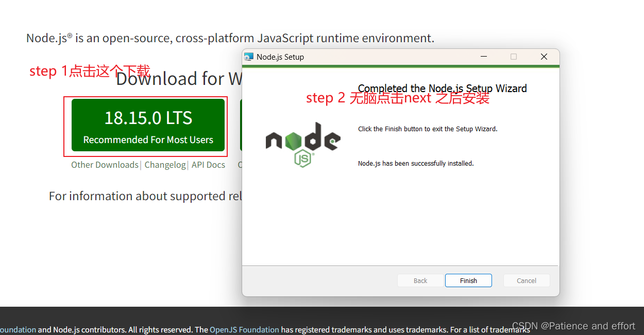The width and height of the screenshot is (644, 335).
Task: Close the Node.js Setup window
Action: 544,57
